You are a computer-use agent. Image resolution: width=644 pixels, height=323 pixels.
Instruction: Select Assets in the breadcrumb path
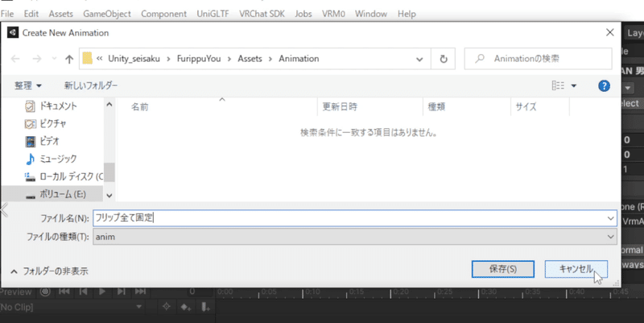coord(250,59)
